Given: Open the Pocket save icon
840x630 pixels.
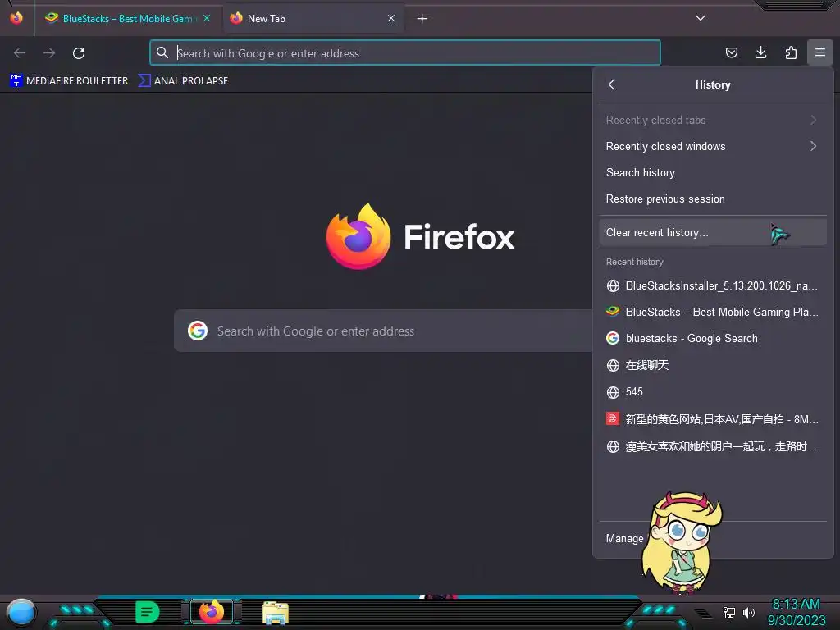Looking at the screenshot, I should click(731, 52).
